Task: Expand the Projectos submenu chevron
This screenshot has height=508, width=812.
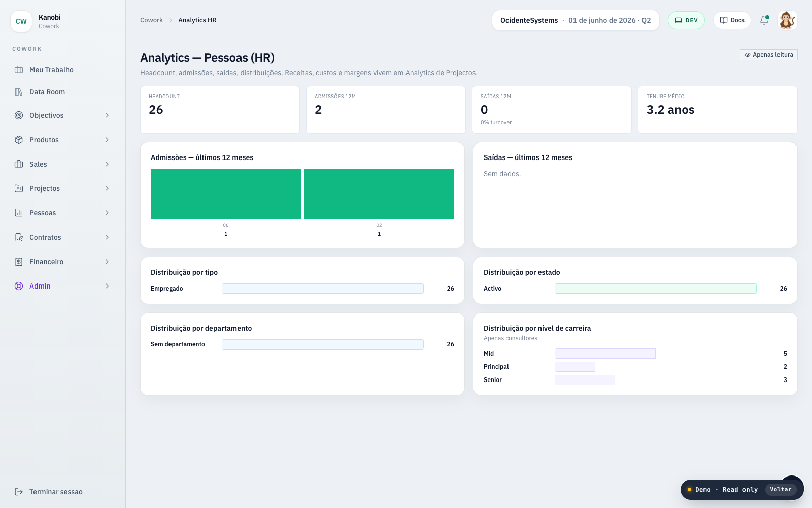Action: click(x=107, y=188)
